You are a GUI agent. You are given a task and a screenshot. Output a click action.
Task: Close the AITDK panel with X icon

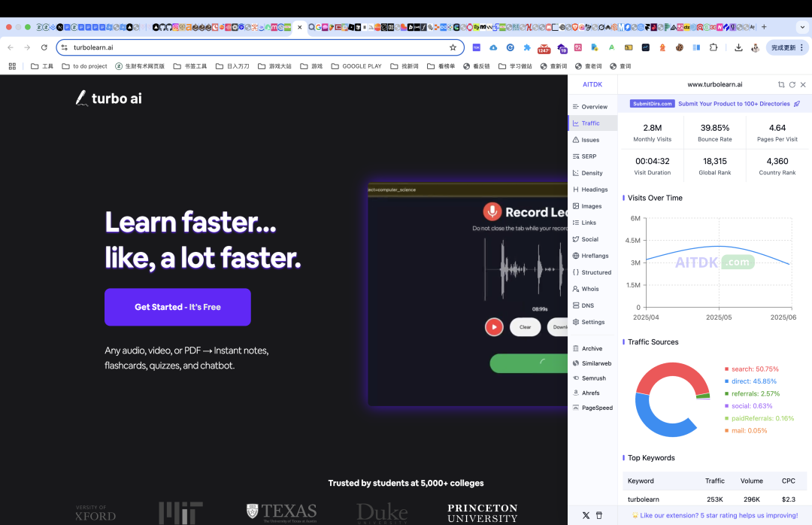803,84
